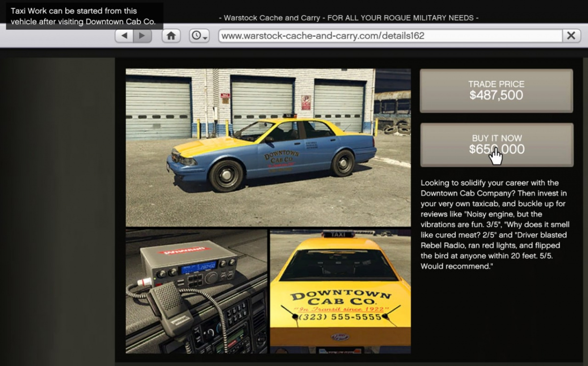Click the Warstock Cache and Carry page title
Viewport: 588px width, 366px height.
[x=348, y=18]
